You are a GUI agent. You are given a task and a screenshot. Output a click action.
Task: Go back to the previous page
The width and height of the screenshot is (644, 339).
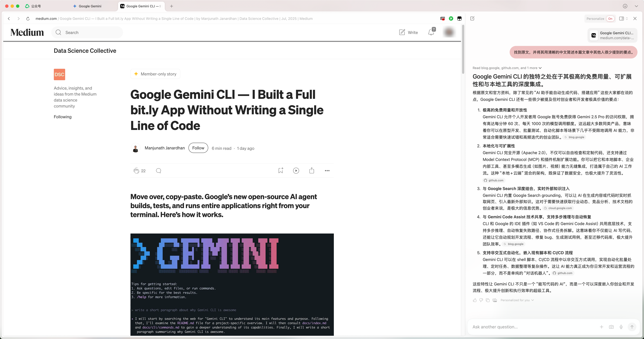[x=9, y=18]
